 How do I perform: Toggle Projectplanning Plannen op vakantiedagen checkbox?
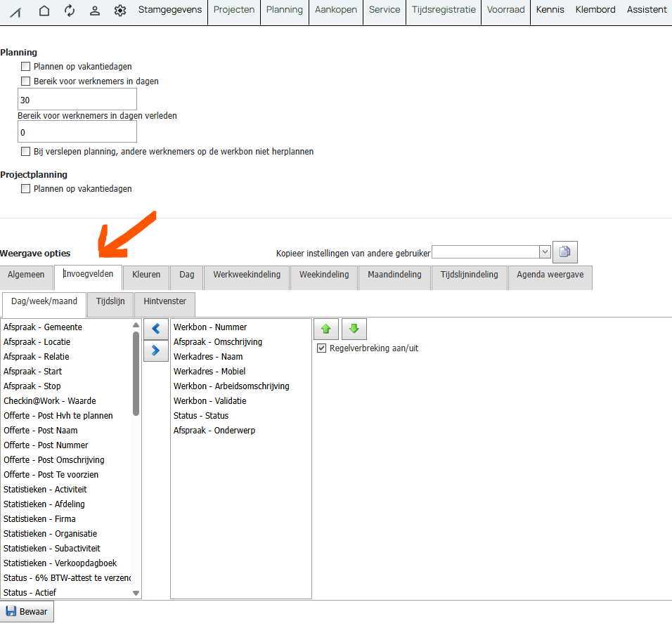click(x=26, y=188)
